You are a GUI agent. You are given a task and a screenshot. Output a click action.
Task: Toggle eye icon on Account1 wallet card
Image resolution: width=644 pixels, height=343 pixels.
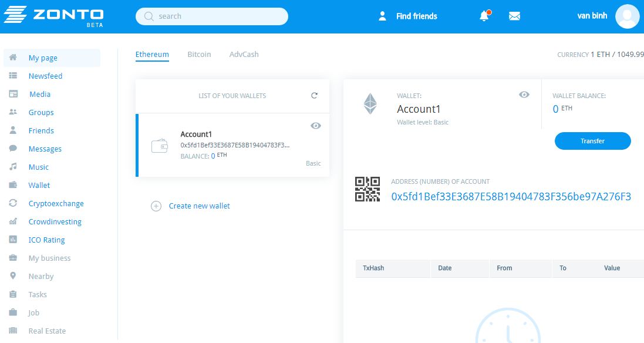point(315,126)
